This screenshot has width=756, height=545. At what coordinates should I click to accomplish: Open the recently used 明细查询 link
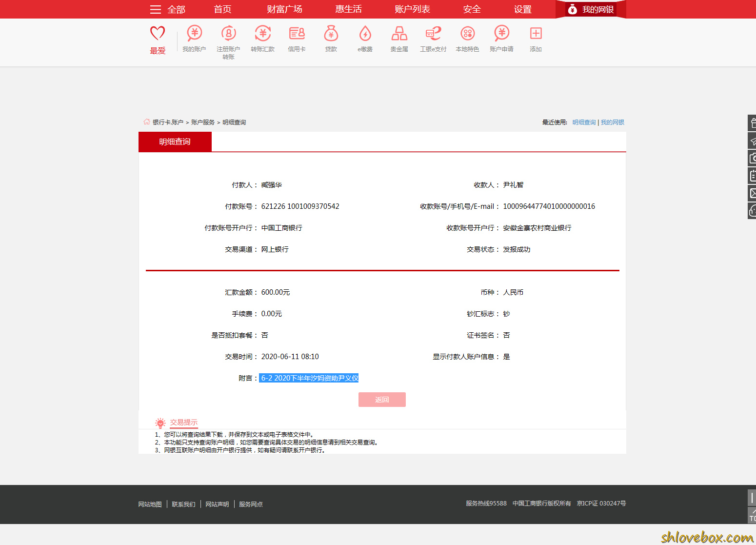[584, 122]
